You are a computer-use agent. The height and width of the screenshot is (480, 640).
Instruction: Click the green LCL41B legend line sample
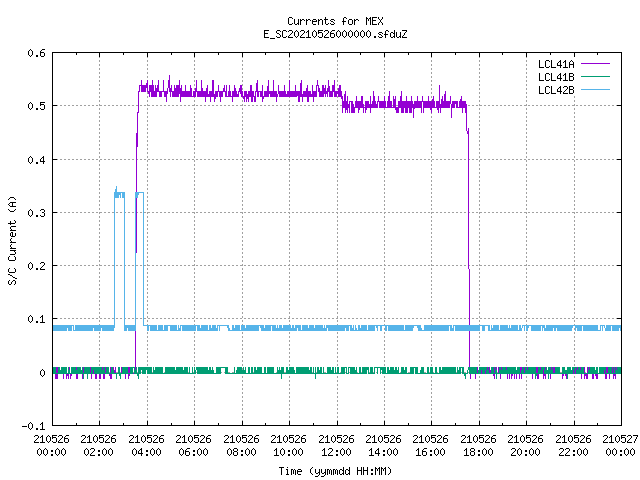(x=595, y=77)
